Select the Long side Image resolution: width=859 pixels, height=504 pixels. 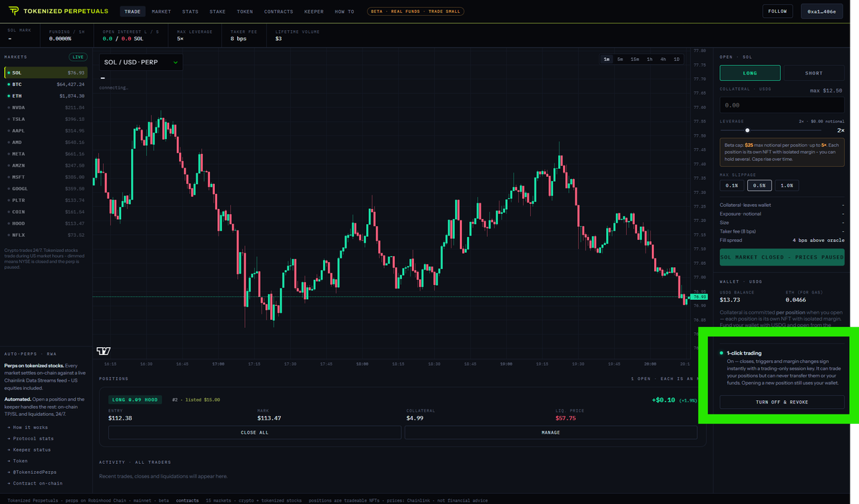coord(750,73)
